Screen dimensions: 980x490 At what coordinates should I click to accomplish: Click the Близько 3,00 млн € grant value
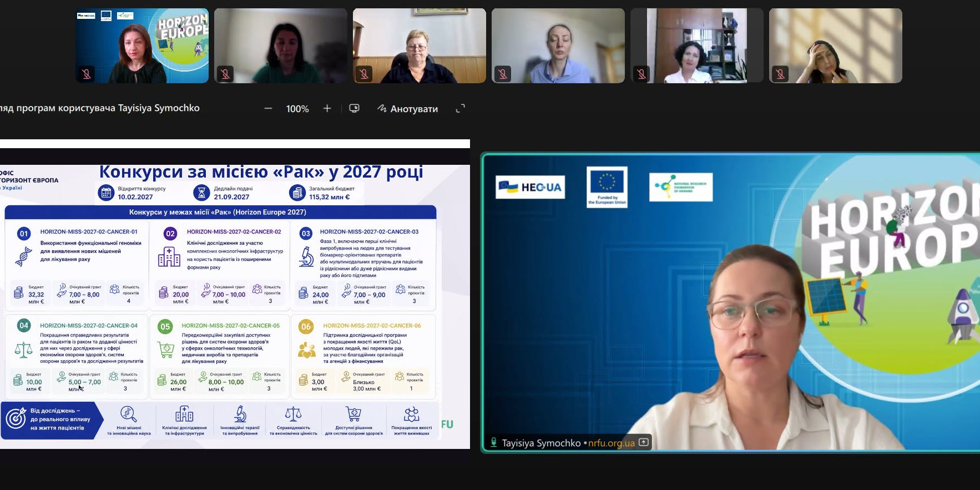tap(367, 385)
